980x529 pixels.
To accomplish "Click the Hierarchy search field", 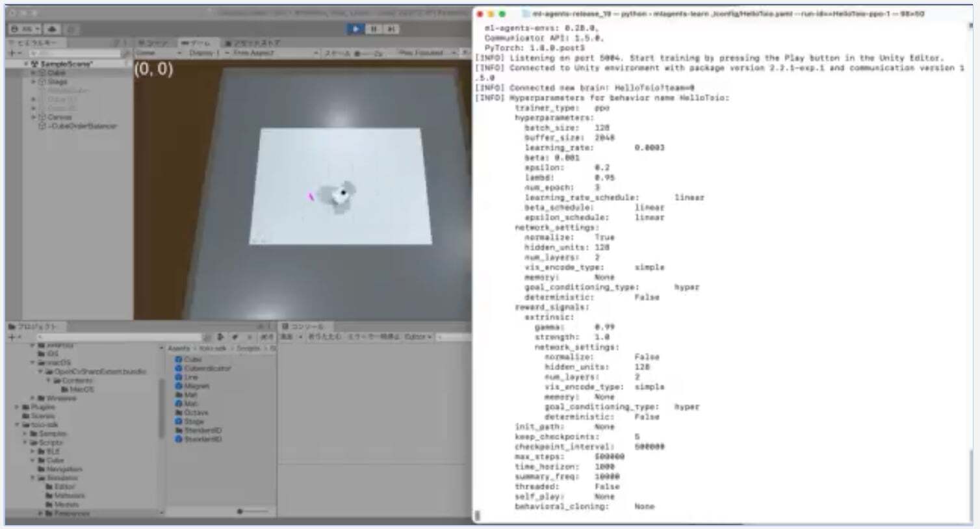I will click(75, 53).
